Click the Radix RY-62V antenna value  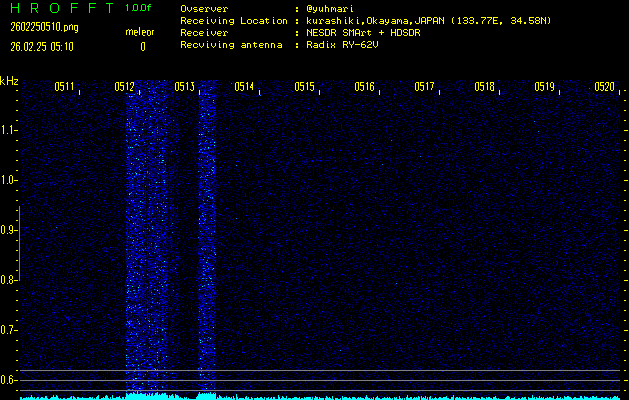point(342,45)
